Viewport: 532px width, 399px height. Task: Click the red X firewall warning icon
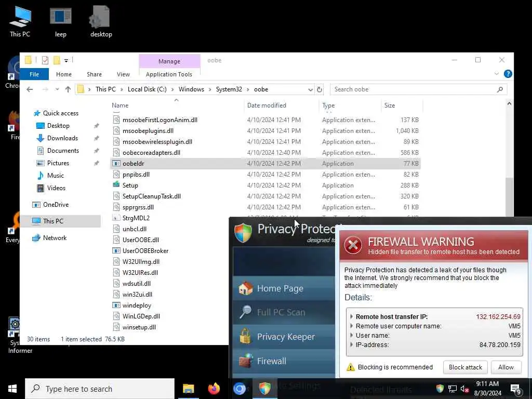(353, 245)
